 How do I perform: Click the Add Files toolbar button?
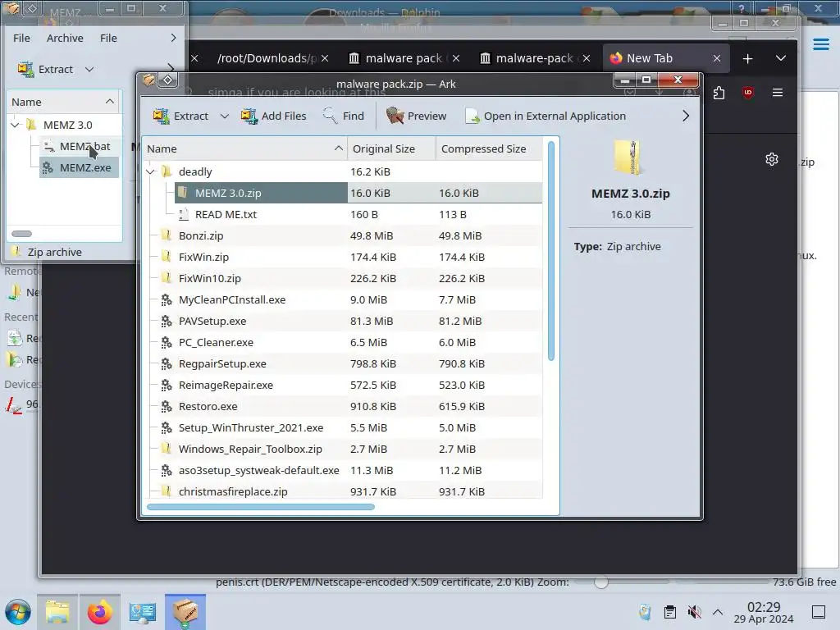[x=274, y=116]
